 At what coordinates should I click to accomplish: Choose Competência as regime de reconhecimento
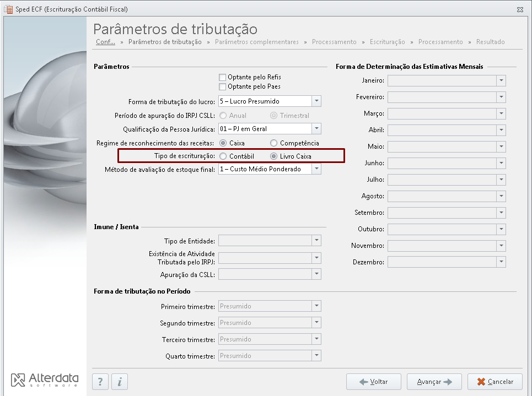click(273, 143)
